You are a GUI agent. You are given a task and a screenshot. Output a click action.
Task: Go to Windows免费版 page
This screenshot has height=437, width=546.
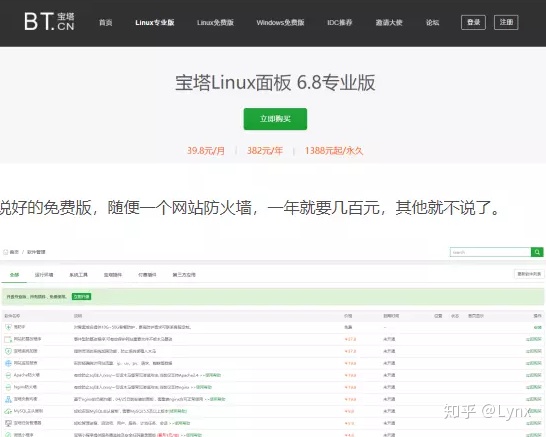[280, 23]
